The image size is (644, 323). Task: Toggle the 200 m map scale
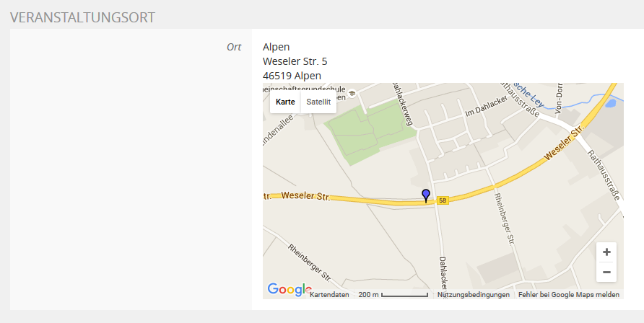(x=393, y=295)
